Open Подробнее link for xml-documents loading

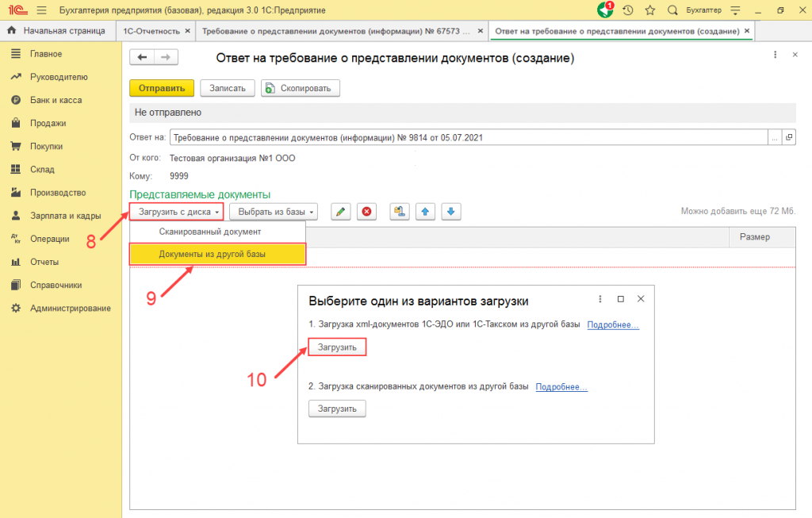(613, 324)
